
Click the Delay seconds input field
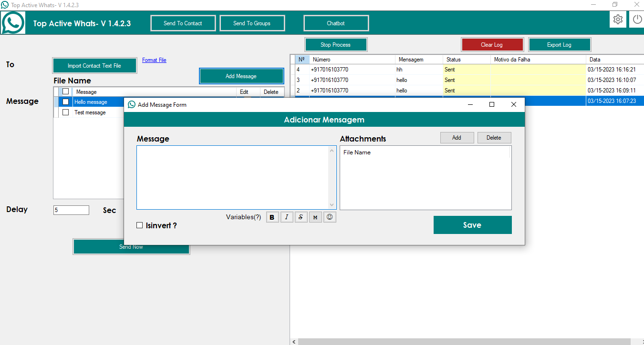(x=71, y=210)
